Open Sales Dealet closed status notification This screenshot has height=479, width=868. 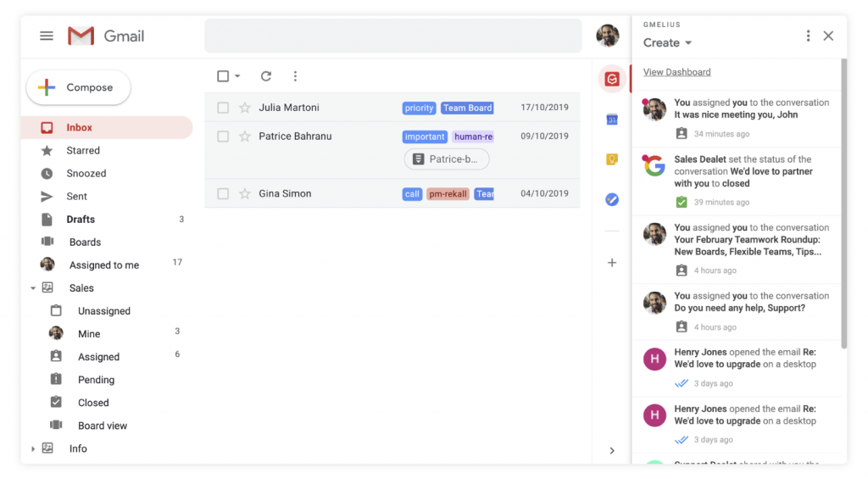click(737, 181)
